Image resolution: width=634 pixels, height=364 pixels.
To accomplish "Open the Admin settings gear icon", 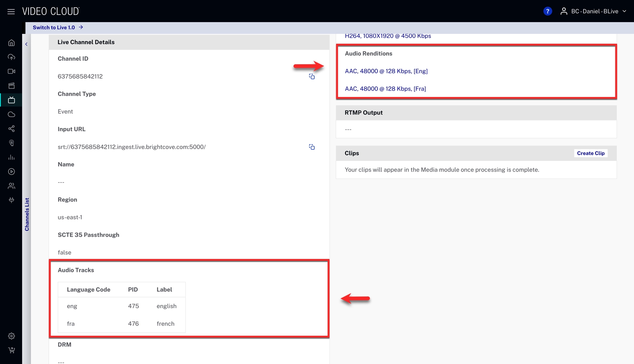I will (x=11, y=336).
